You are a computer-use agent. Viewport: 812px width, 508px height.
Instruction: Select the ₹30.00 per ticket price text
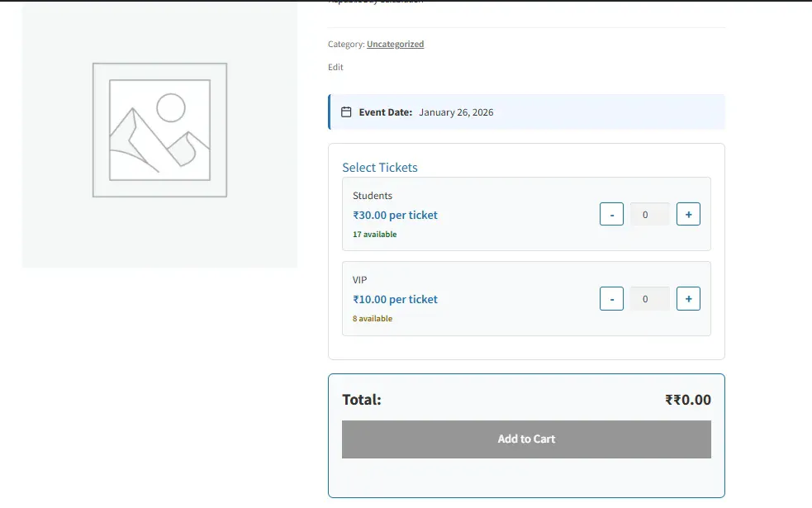coord(395,216)
